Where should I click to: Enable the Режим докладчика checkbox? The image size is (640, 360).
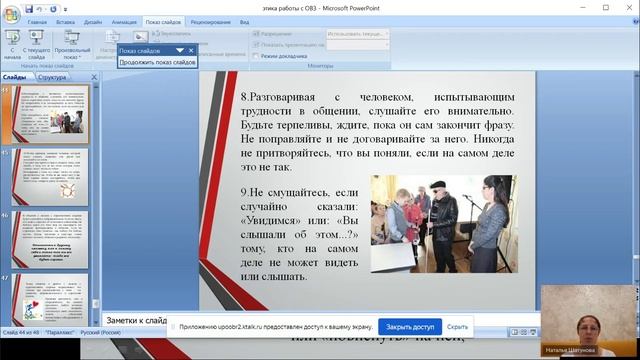256,56
